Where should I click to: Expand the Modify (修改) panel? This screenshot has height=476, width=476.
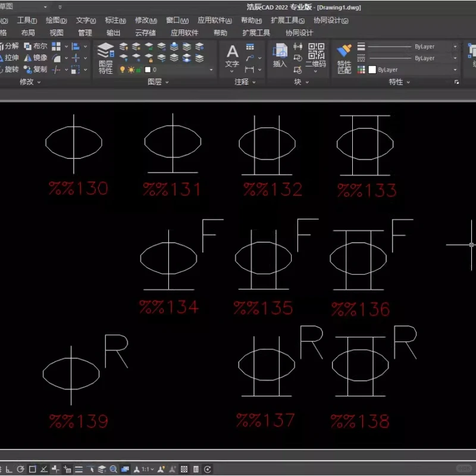point(30,82)
